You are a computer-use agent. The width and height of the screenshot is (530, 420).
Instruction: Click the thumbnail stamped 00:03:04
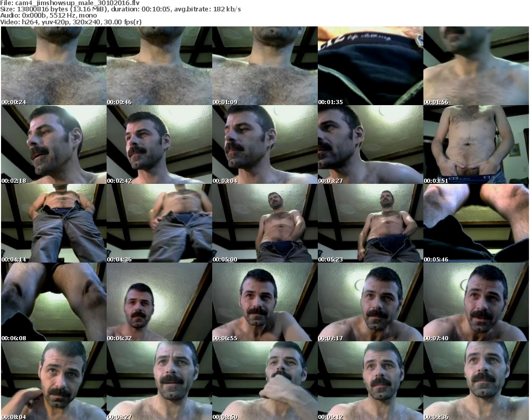[264, 144]
